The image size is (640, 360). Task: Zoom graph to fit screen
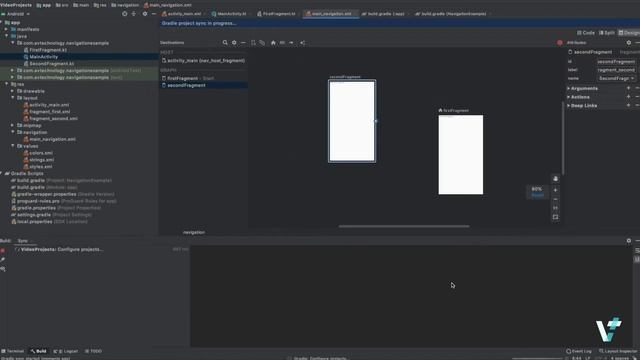pos(555,217)
